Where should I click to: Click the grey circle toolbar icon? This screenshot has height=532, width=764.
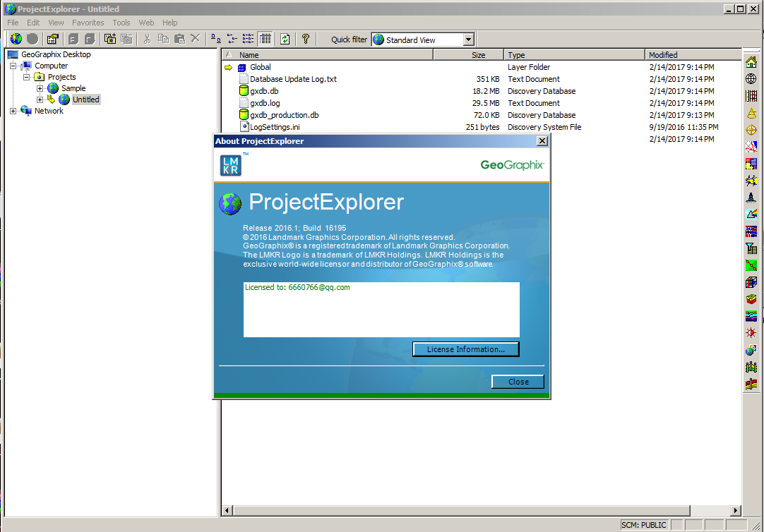(32, 39)
